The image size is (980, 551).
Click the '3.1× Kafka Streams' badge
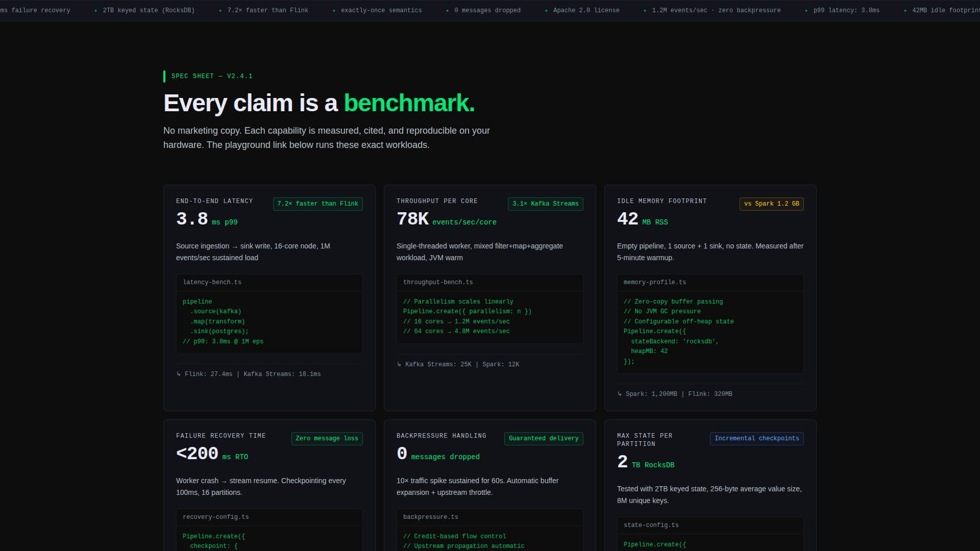(545, 204)
